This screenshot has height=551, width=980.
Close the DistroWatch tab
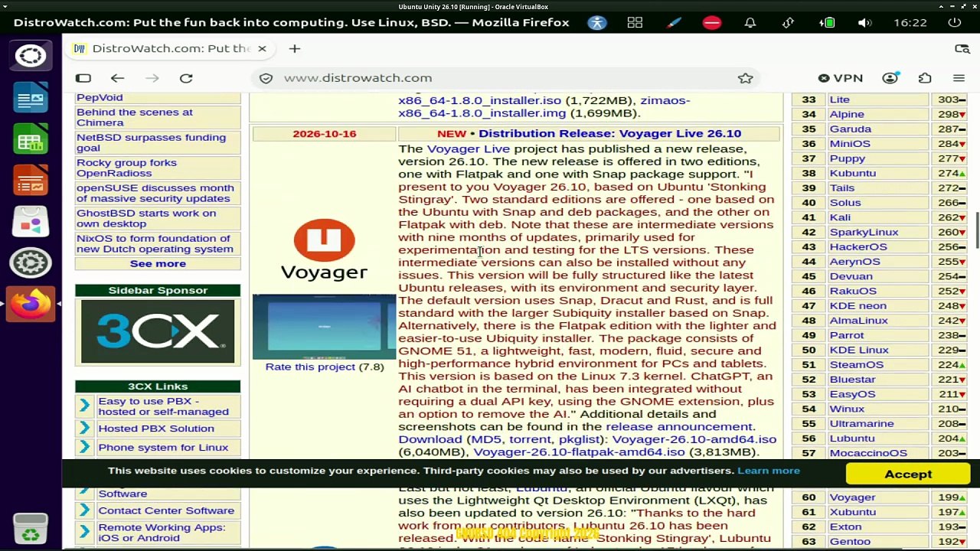[262, 48]
